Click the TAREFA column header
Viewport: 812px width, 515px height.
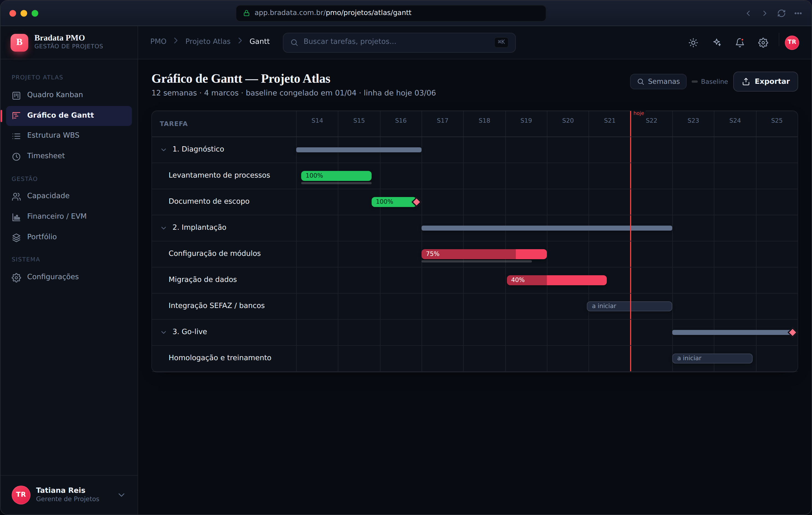(174, 124)
